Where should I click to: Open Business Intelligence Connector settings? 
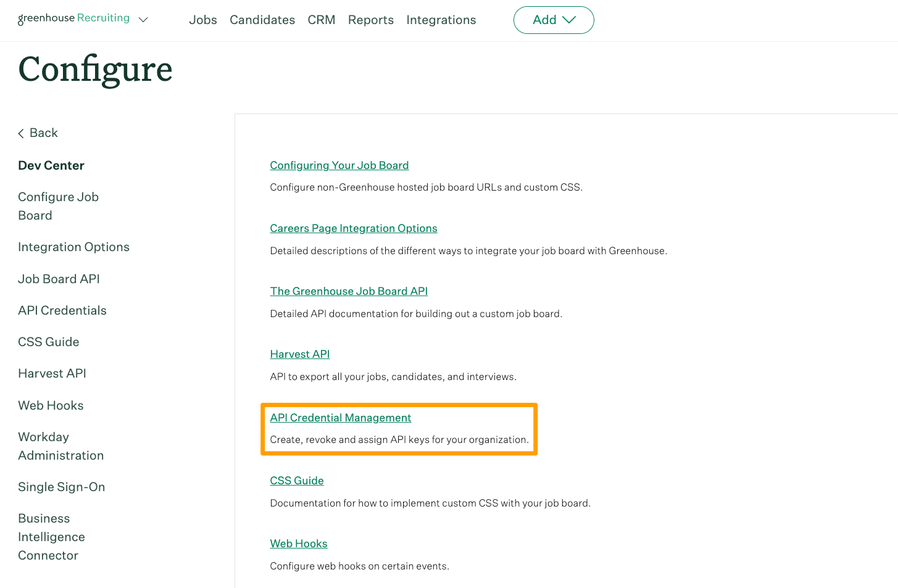(51, 537)
